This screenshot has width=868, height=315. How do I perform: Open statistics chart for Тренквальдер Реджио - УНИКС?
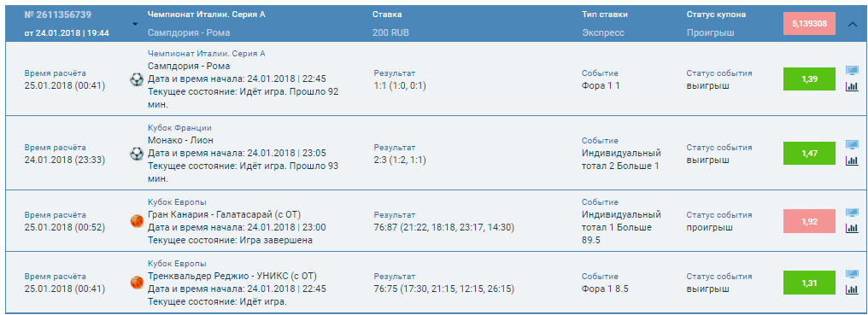[852, 289]
